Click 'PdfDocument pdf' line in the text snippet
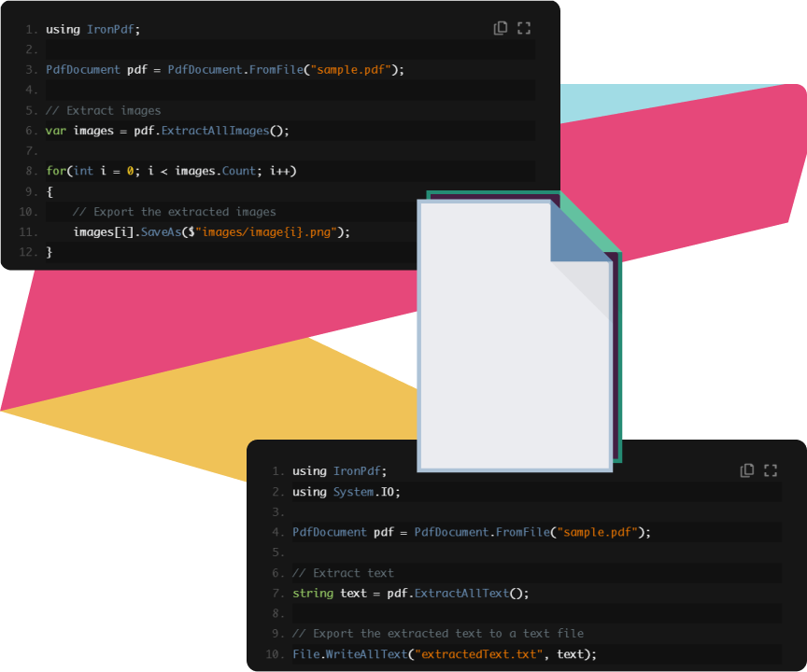 tap(472, 532)
